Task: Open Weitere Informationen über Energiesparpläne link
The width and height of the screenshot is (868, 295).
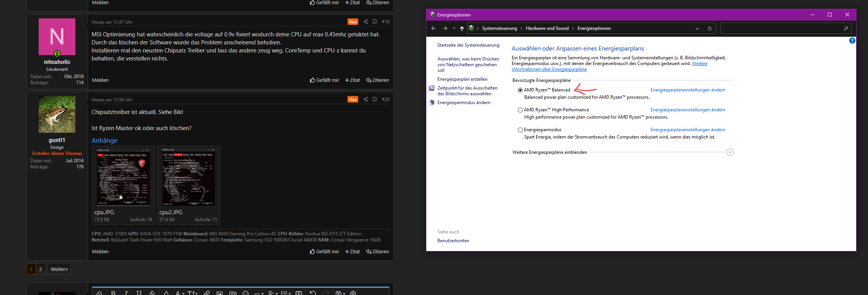Action: 549,69
